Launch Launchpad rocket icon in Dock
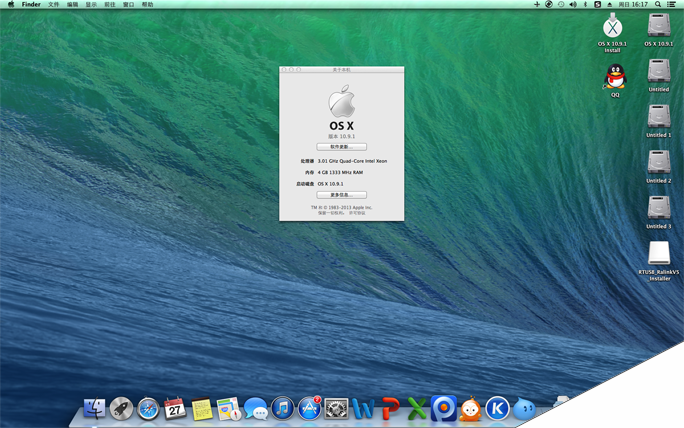684x428 pixels. pos(121,409)
